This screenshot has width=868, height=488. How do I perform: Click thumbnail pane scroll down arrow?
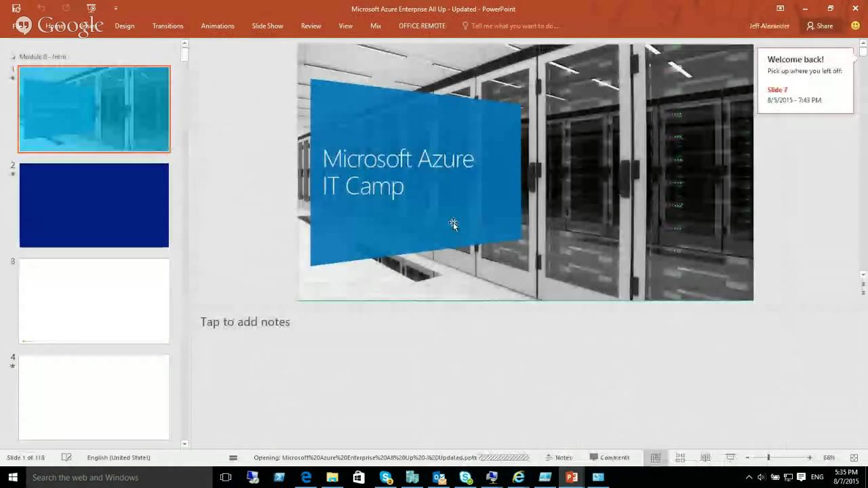click(184, 444)
